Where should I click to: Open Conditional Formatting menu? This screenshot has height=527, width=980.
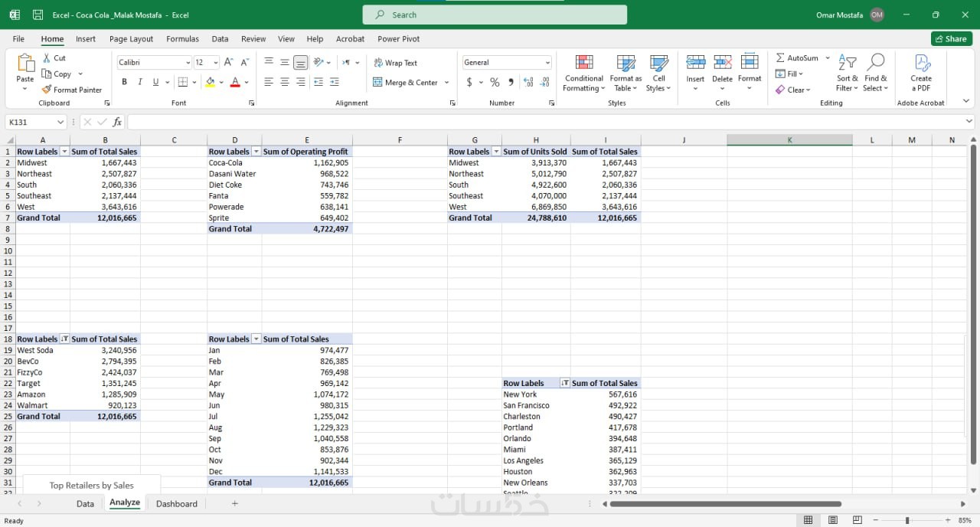[x=584, y=74]
